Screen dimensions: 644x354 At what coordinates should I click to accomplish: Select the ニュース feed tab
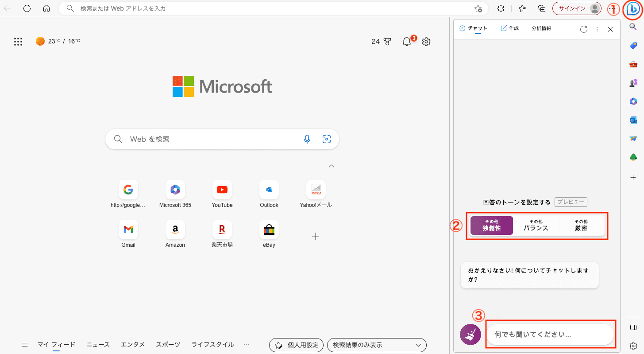(98, 344)
